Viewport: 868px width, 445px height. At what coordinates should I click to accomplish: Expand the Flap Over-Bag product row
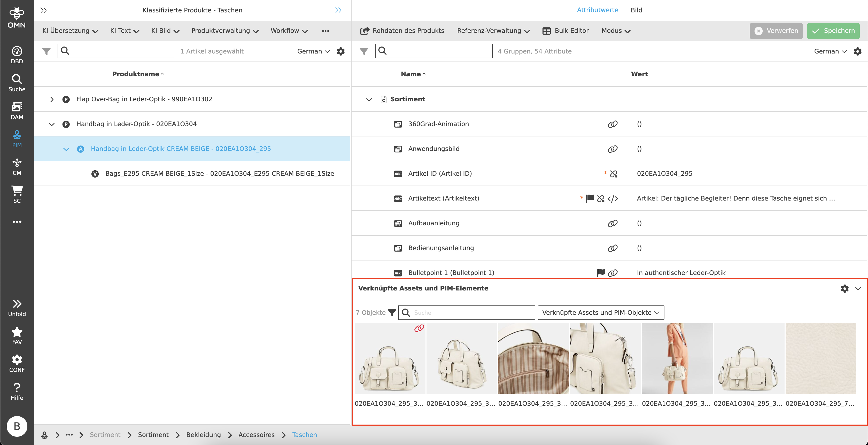[x=52, y=99]
